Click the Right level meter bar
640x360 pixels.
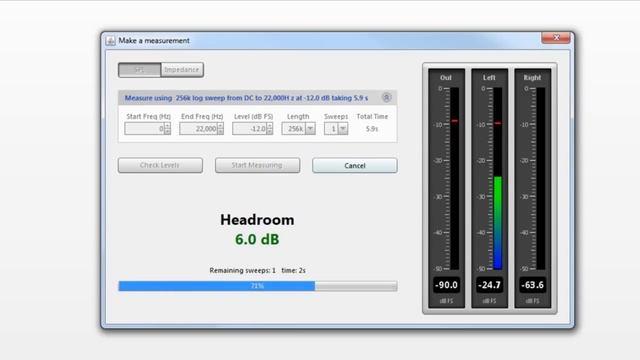[x=540, y=179]
